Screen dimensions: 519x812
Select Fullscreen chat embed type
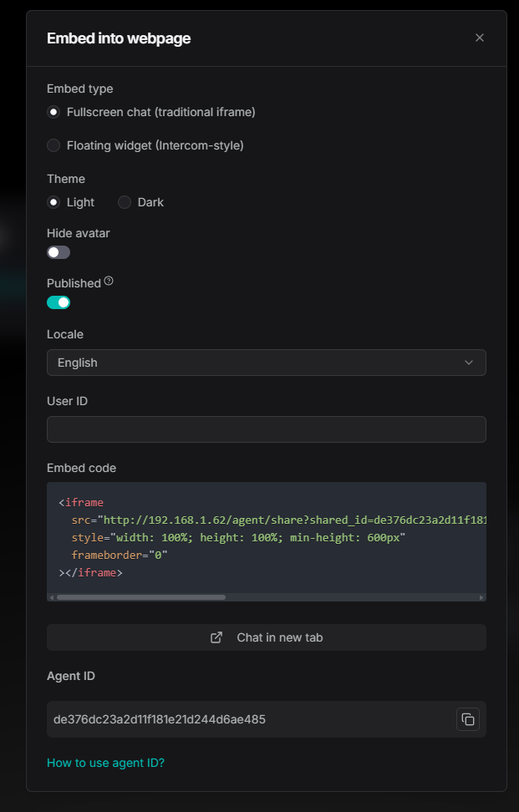[53, 112]
